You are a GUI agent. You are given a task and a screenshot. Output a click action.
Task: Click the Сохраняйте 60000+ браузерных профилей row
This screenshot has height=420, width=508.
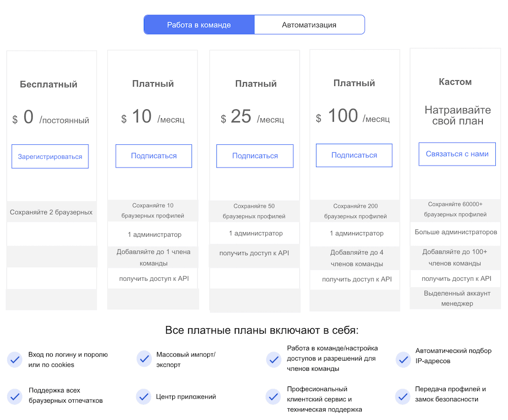[x=455, y=209]
